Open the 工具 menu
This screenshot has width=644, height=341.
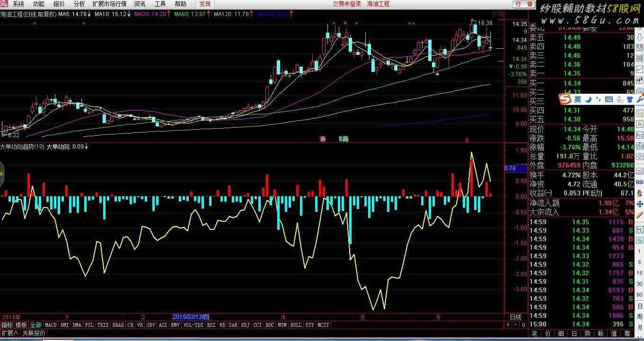point(160,4)
